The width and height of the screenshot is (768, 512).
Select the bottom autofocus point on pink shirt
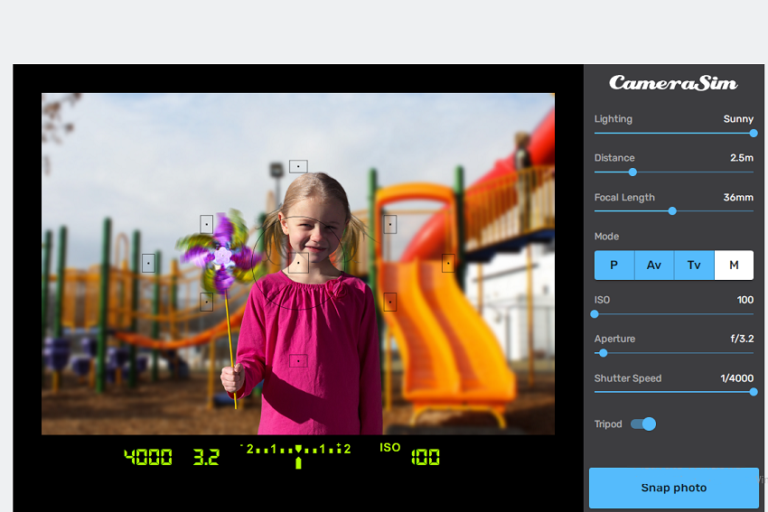pyautogui.click(x=298, y=360)
